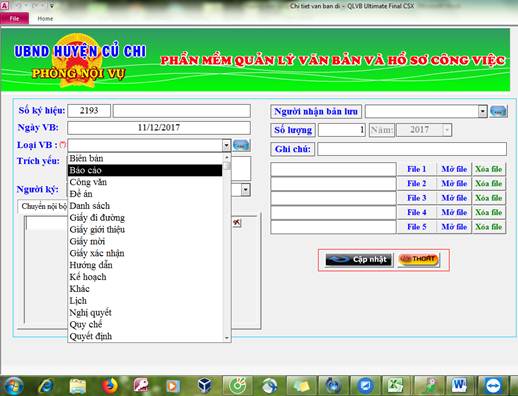Image resolution: width=518 pixels, height=396 pixels.
Task: Click the Thoát exit button
Action: [418, 260]
